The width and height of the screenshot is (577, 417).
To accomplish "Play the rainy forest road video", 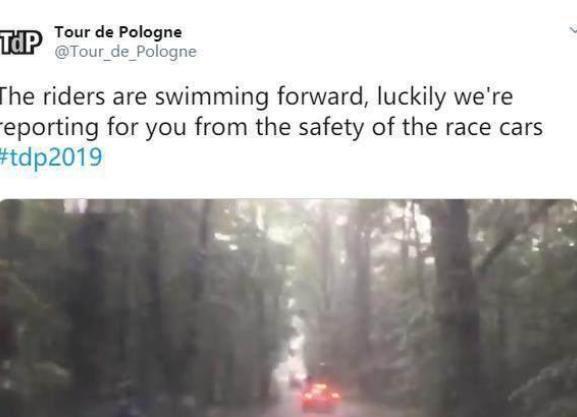I will coord(288,308).
